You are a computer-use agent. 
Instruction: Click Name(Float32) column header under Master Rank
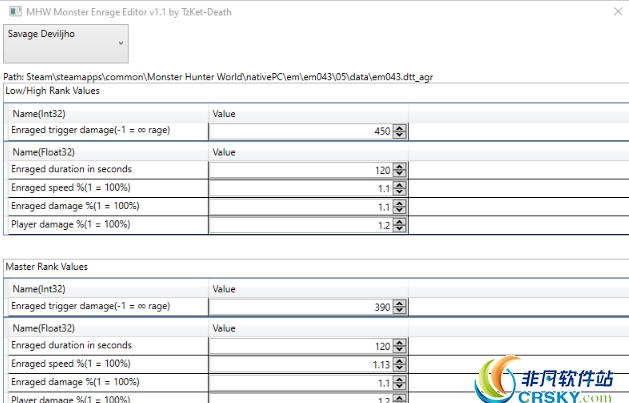point(42,328)
